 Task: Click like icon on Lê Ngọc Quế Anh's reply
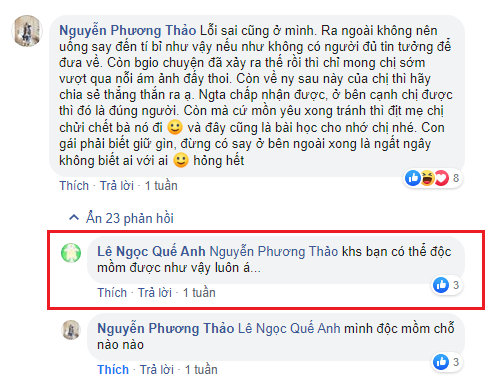point(441,285)
